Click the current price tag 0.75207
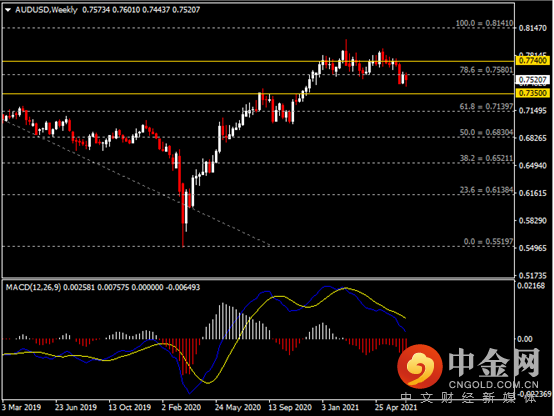This screenshot has width=554, height=416. coord(532,80)
